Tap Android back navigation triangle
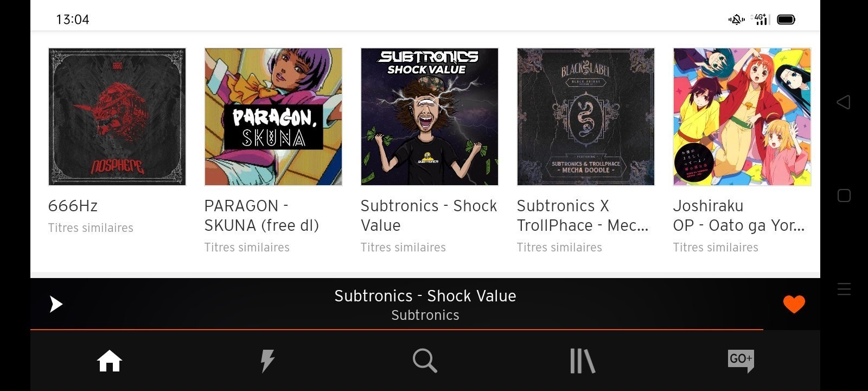This screenshot has width=868, height=391. click(844, 102)
